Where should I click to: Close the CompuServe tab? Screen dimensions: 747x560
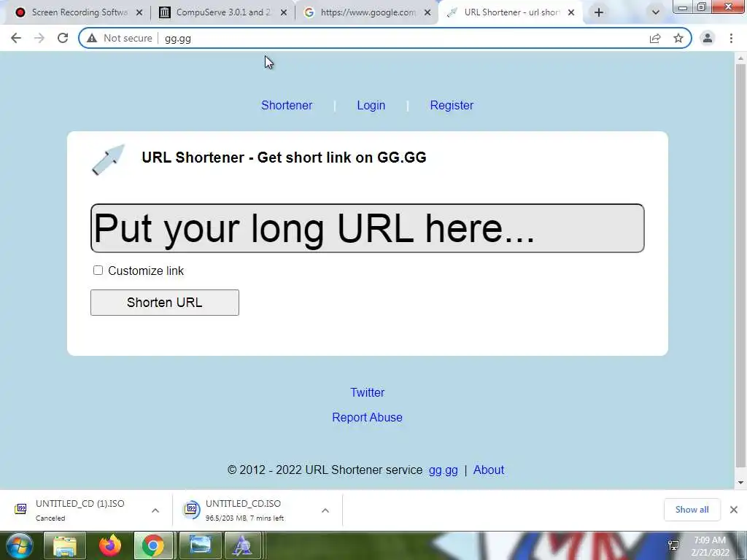tap(284, 12)
